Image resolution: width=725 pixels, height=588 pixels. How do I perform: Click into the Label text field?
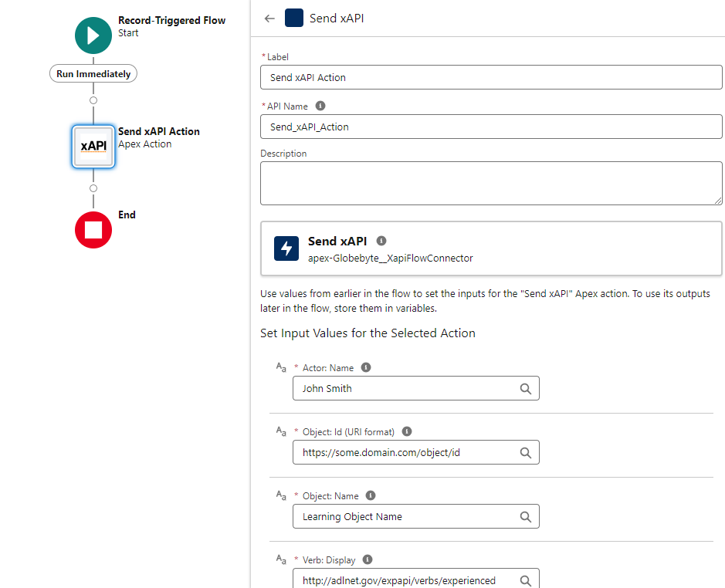pos(490,77)
